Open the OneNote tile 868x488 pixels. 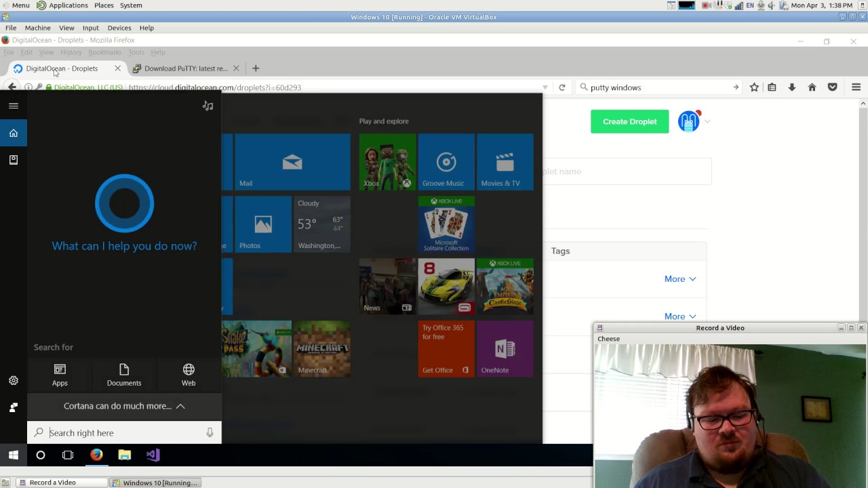click(505, 349)
